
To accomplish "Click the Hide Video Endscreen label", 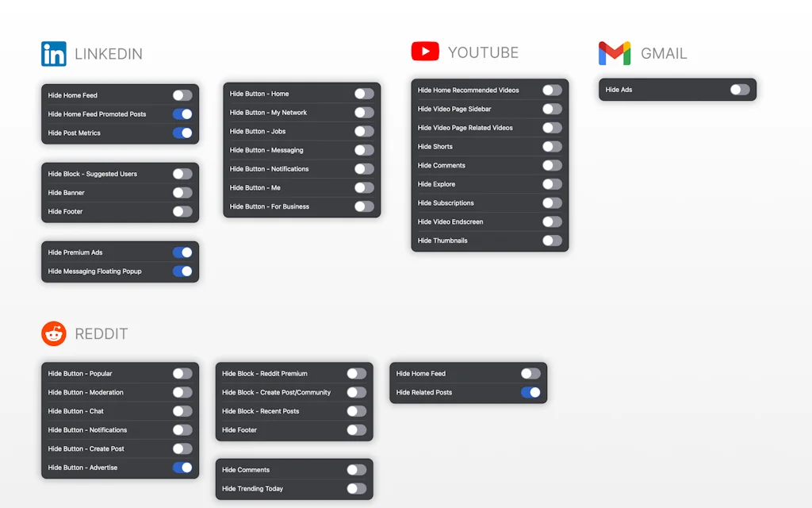I will [450, 222].
